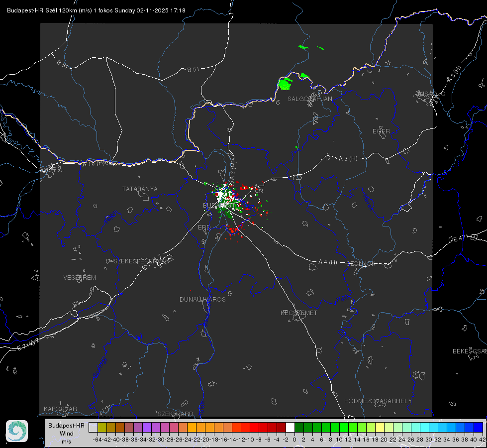The height and width of the screenshot is (448, 487).
Task: Click the white zero-velocity legend swatch
Action: [290, 427]
